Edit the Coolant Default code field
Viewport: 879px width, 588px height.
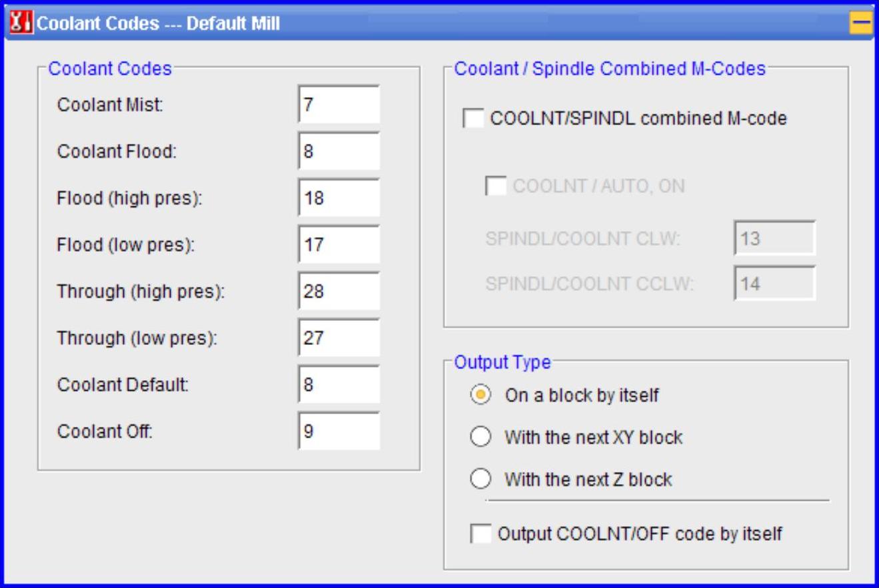tap(339, 385)
